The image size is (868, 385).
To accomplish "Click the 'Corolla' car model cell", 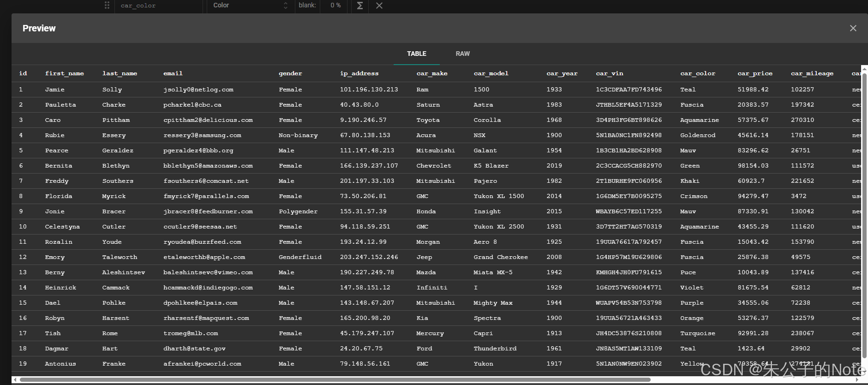I will (x=487, y=120).
